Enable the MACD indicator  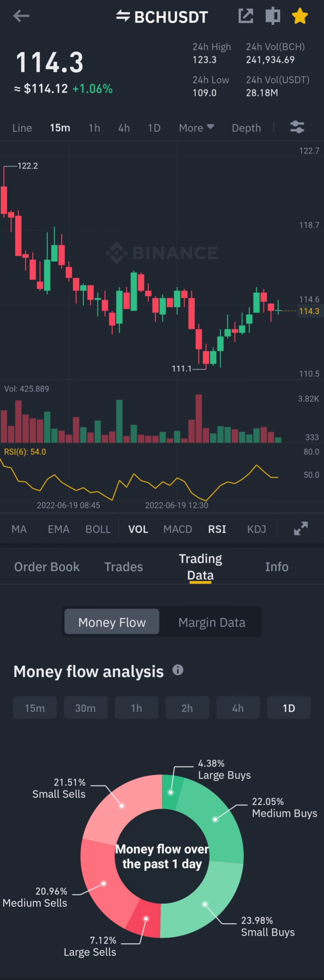[178, 529]
